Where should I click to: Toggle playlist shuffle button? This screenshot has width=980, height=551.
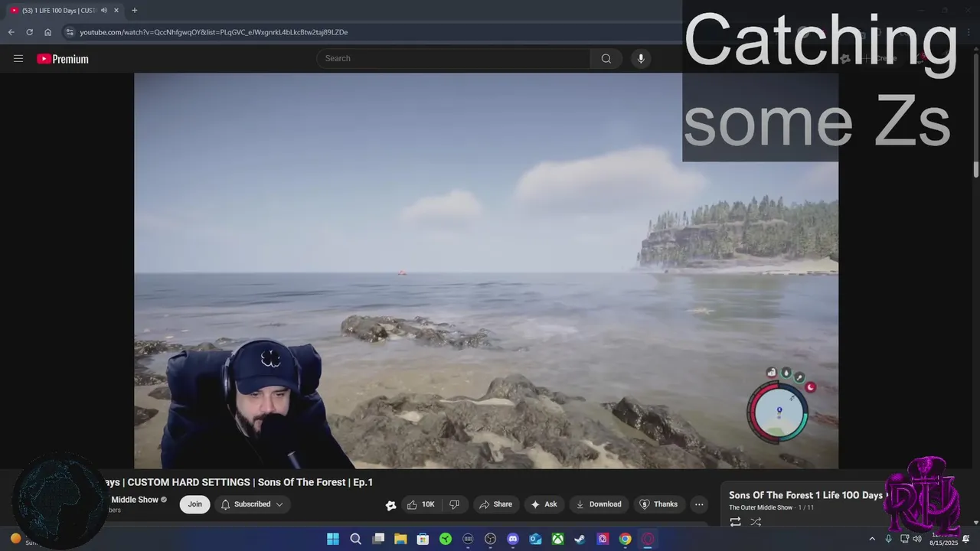pyautogui.click(x=756, y=522)
